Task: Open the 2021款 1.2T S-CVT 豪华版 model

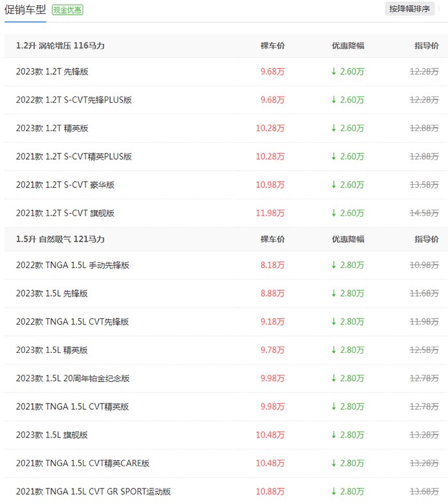Action: 65,185
